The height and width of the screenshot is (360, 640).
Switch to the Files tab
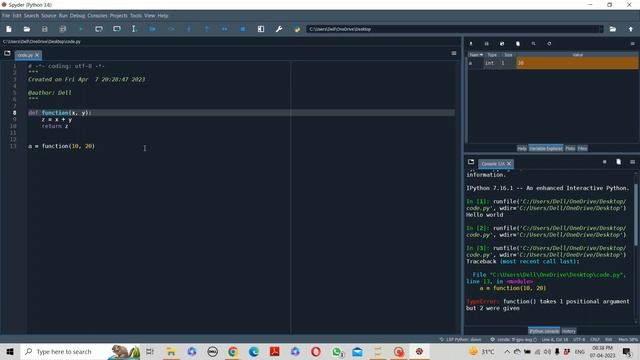(582, 149)
